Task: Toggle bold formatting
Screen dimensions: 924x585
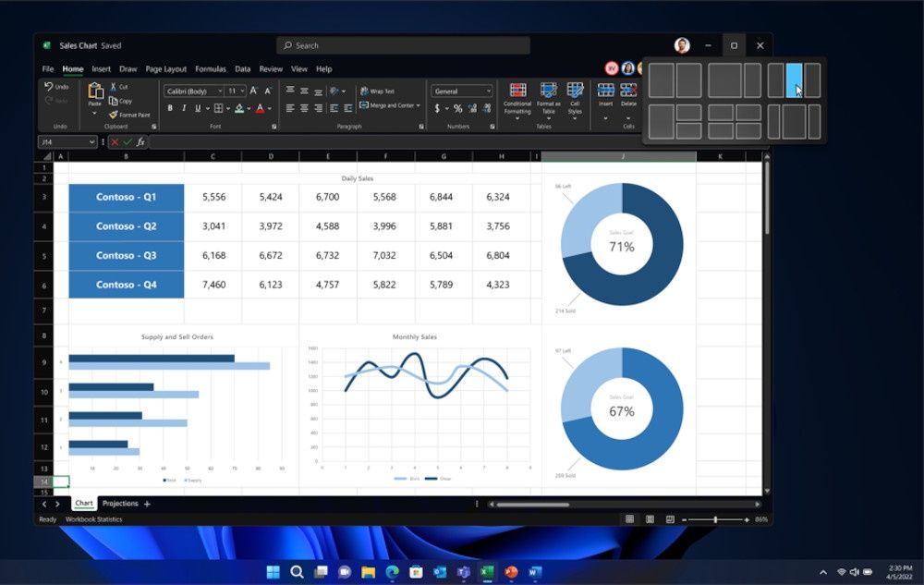Action: (170, 108)
